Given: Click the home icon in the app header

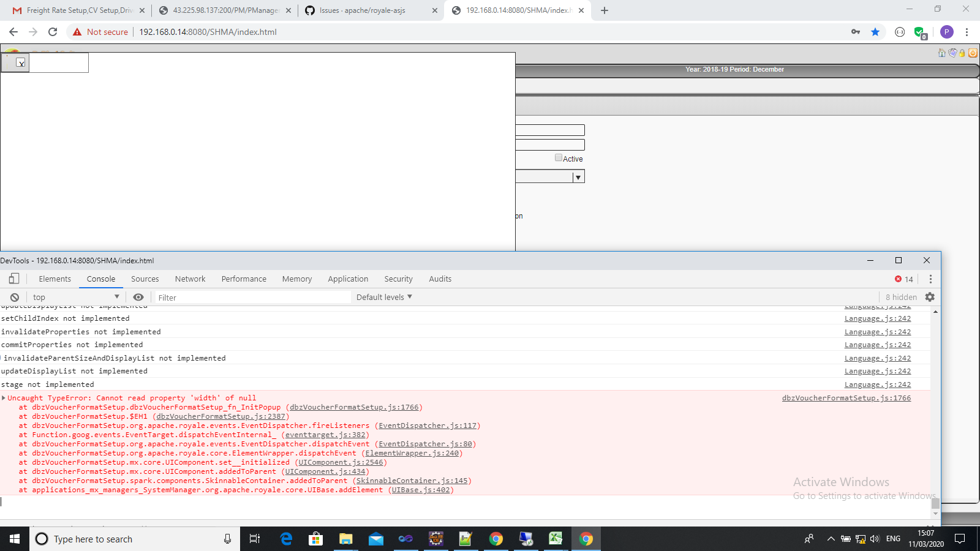Looking at the screenshot, I should [x=942, y=53].
